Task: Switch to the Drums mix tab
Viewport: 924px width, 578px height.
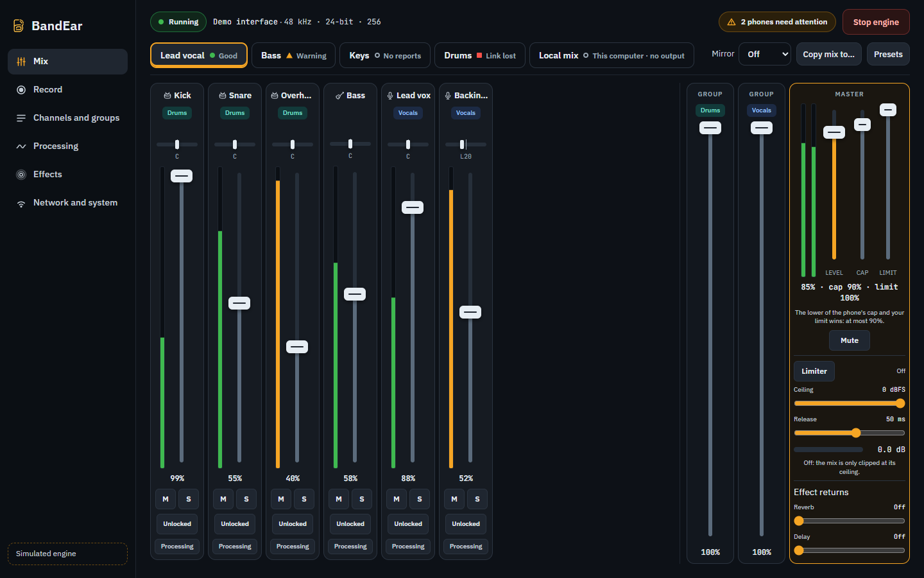Action: (480, 55)
